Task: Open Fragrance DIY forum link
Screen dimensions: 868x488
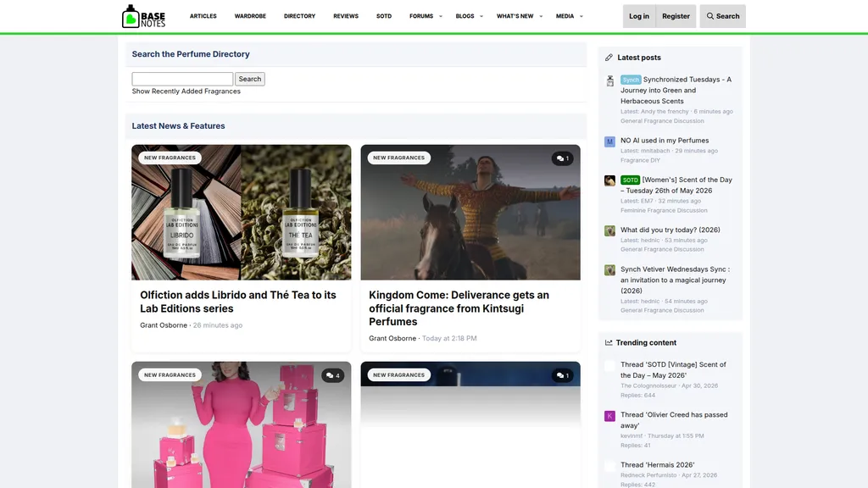Action: point(641,160)
